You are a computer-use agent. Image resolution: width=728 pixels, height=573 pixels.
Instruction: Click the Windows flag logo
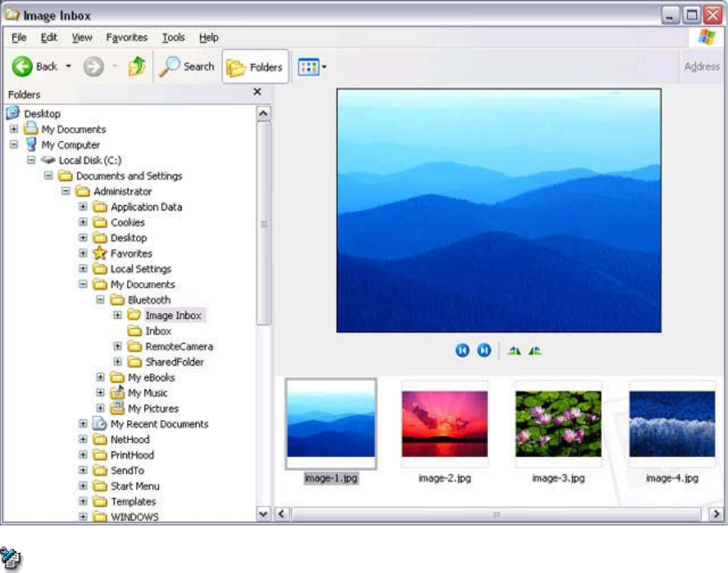pyautogui.click(x=705, y=37)
